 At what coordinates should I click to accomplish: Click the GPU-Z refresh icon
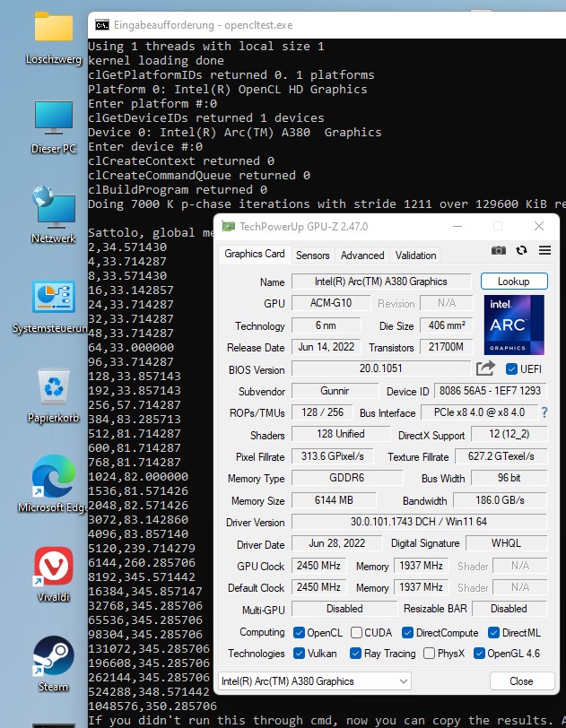[x=521, y=251]
